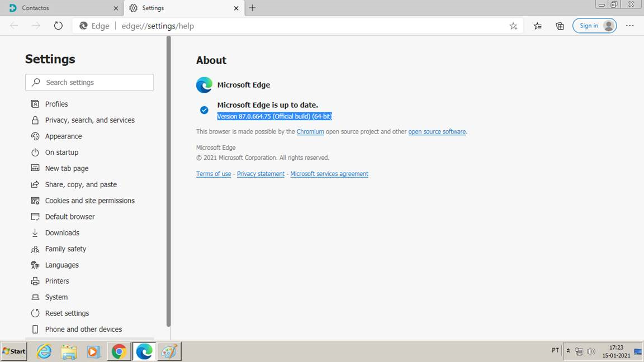Click the browser forward arrow
The width and height of the screenshot is (644, 362).
point(36,26)
